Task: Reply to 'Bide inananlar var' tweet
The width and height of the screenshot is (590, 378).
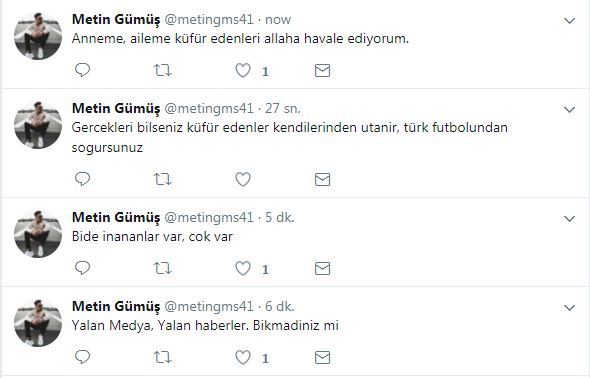Action: [82, 268]
